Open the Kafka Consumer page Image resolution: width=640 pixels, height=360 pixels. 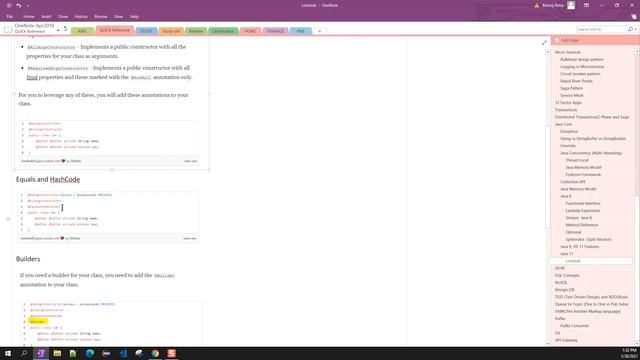tap(574, 326)
